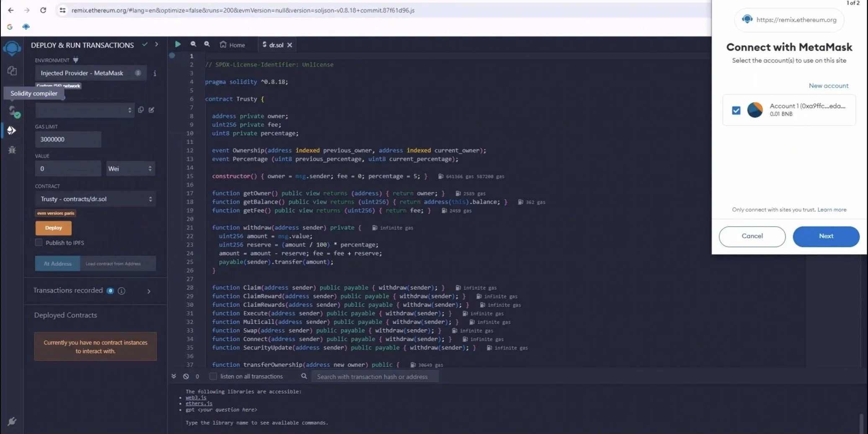Select the Deploy & run transactions icon
The height and width of the screenshot is (434, 868).
coord(12,131)
